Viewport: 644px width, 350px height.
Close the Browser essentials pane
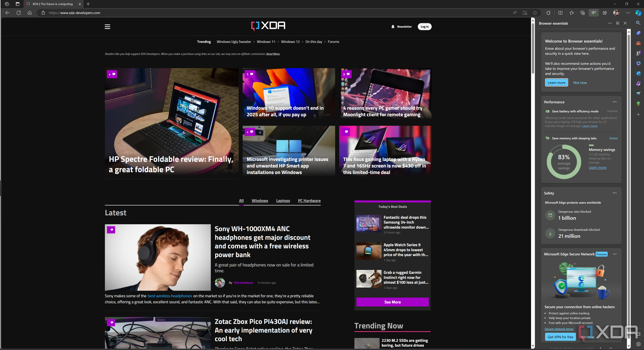(x=625, y=23)
